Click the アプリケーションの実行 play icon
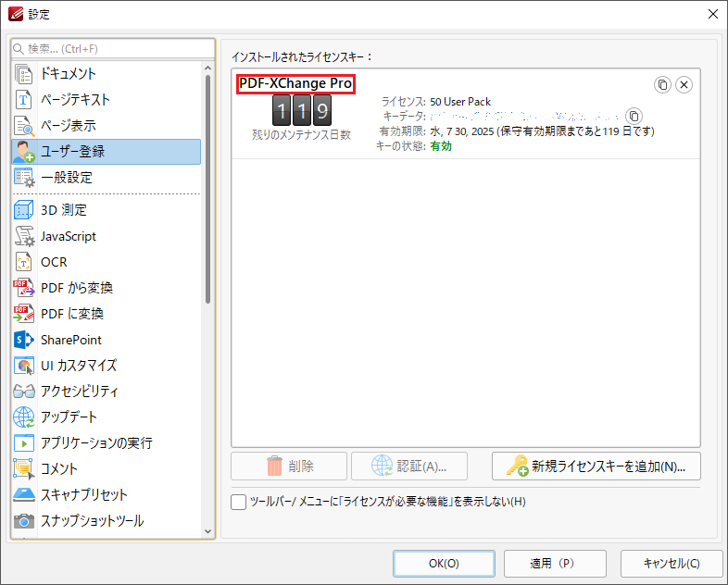 (x=24, y=443)
